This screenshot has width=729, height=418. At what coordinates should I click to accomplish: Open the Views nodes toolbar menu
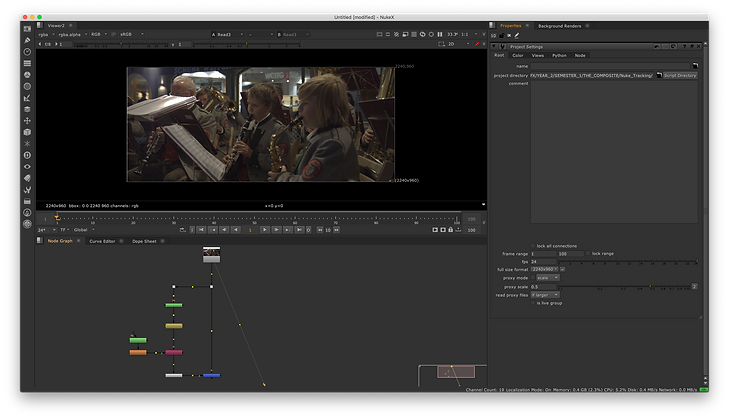coord(27,166)
